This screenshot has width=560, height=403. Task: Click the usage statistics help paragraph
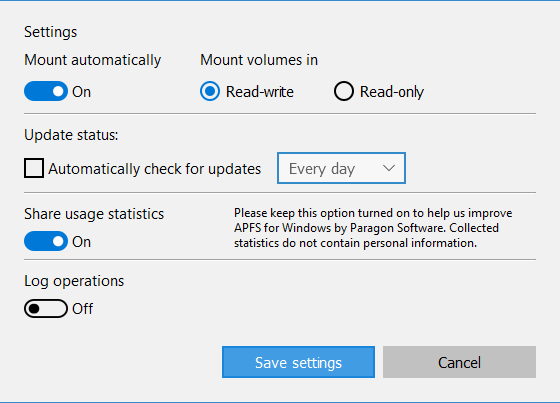click(373, 228)
